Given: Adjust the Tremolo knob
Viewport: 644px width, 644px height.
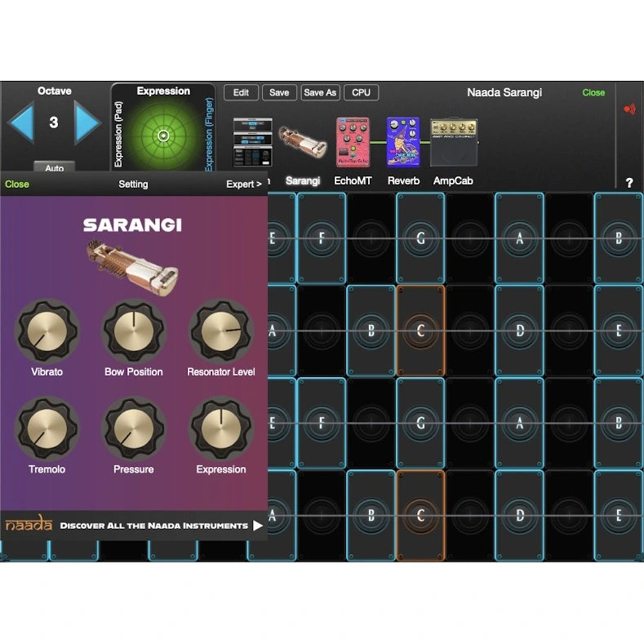Looking at the screenshot, I should coord(47,429).
